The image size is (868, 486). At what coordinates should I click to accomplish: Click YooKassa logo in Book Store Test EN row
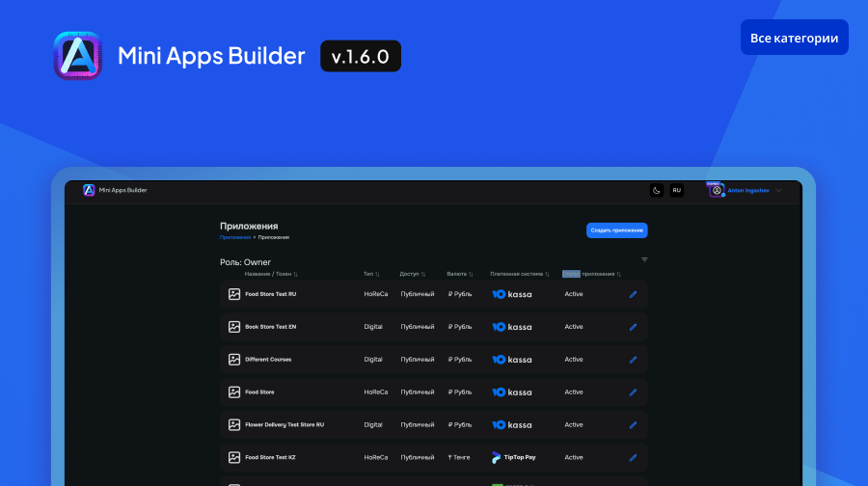(x=512, y=327)
